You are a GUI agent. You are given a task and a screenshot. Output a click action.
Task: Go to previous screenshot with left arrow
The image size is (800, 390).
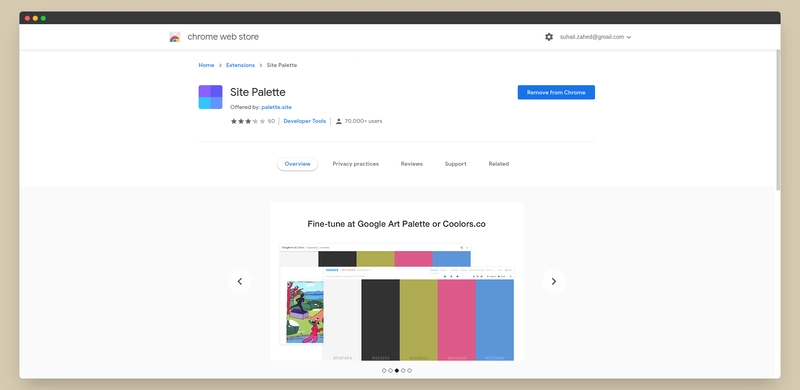pos(239,281)
